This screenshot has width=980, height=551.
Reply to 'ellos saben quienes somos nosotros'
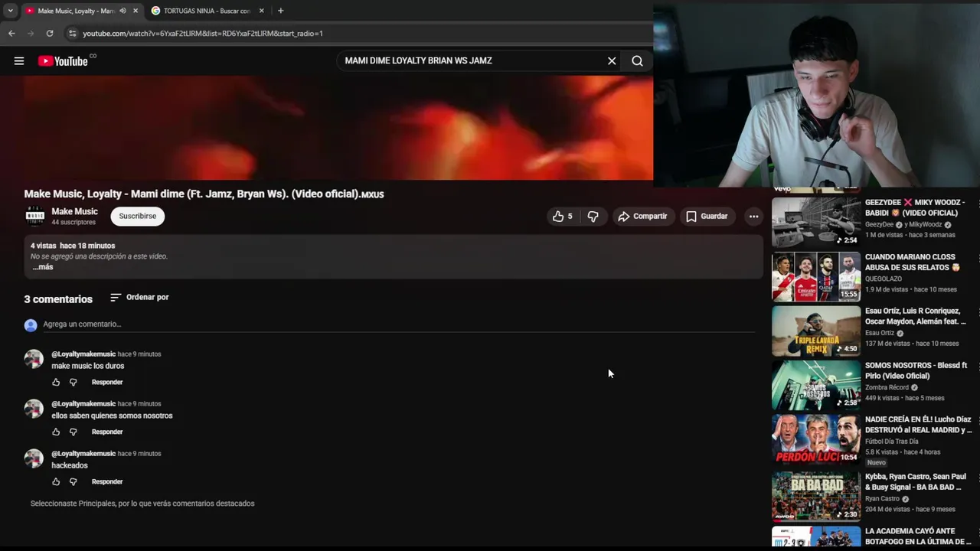(x=107, y=432)
